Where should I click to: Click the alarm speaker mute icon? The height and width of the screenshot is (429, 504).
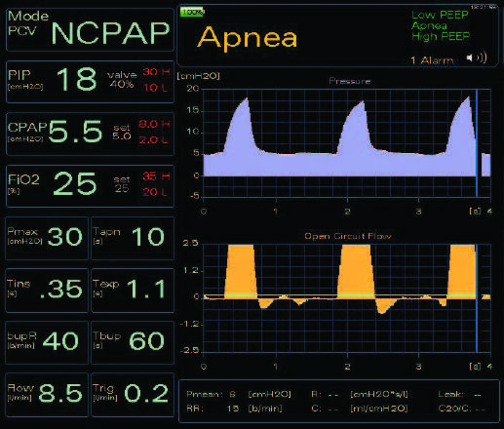[477, 58]
